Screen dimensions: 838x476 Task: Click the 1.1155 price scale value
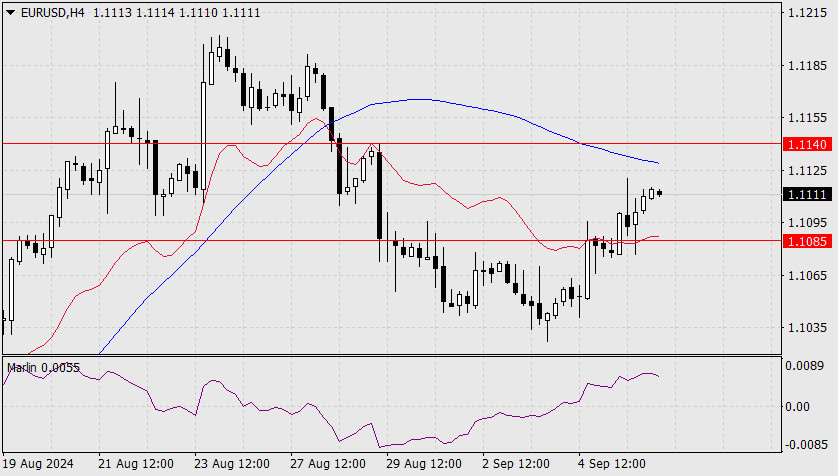pyautogui.click(x=808, y=118)
